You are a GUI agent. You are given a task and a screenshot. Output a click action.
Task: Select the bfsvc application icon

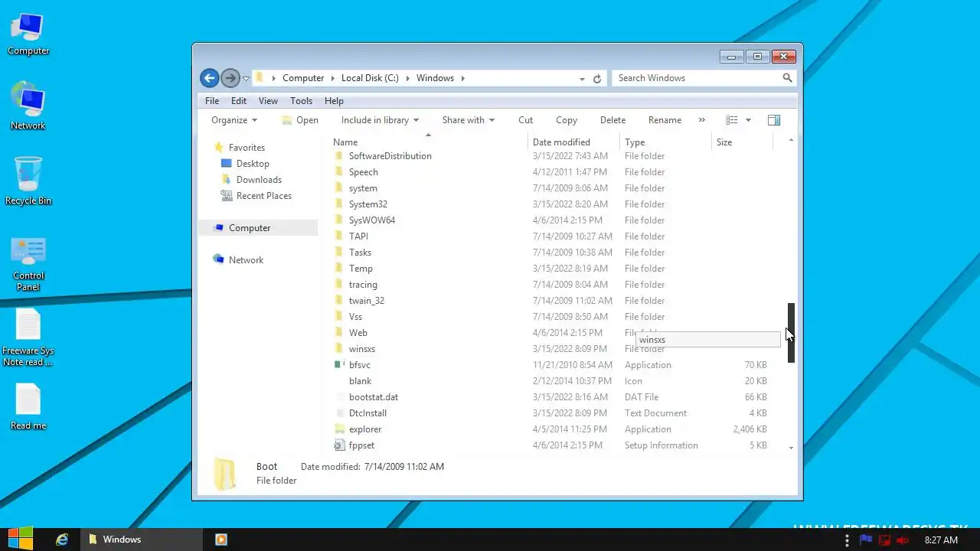tap(339, 365)
